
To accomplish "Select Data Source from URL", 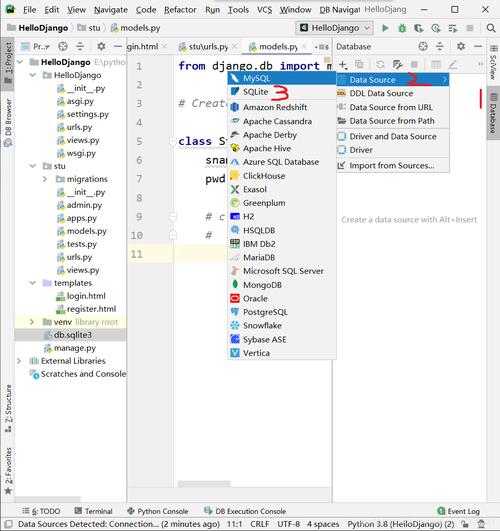I will click(x=393, y=107).
